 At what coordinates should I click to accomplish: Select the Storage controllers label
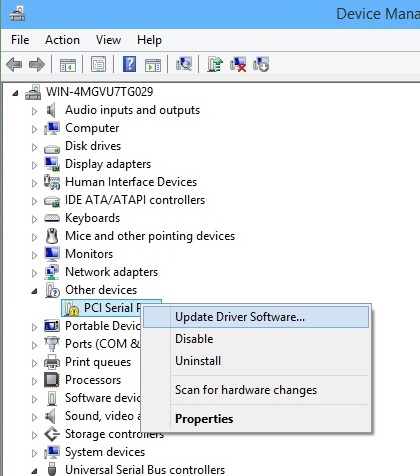point(114,434)
